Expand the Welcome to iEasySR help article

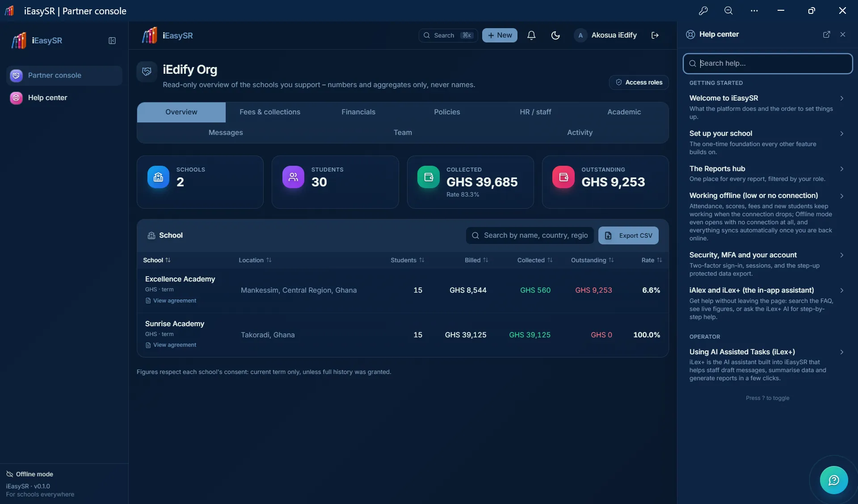767,107
